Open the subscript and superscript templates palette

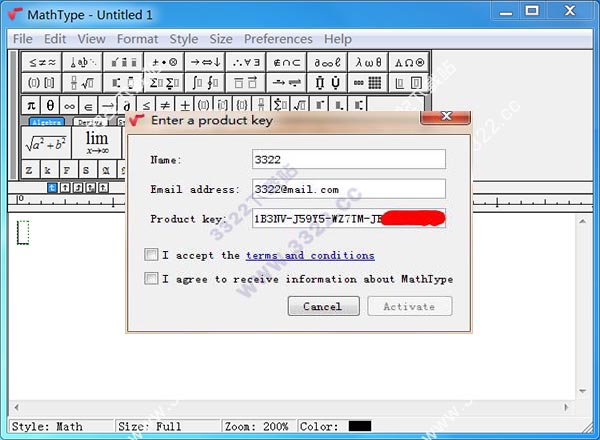click(x=123, y=83)
